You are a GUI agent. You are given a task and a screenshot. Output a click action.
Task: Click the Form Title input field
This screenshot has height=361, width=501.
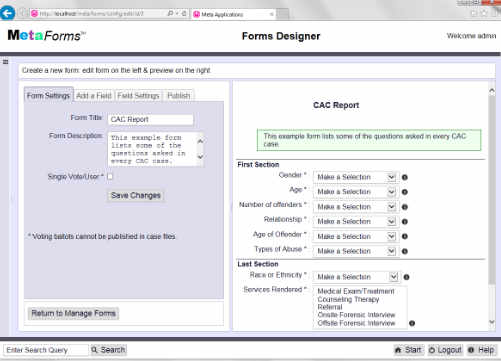point(151,120)
